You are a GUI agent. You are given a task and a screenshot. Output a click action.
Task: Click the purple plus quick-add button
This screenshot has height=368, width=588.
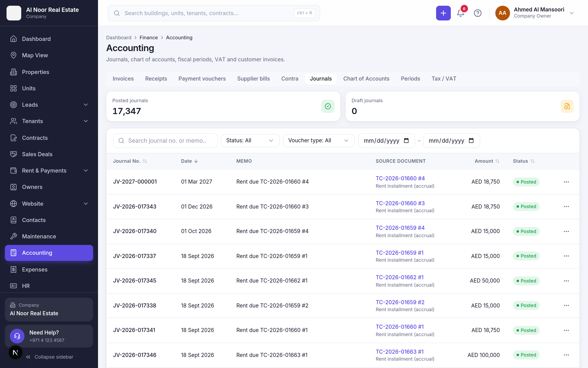pos(443,13)
